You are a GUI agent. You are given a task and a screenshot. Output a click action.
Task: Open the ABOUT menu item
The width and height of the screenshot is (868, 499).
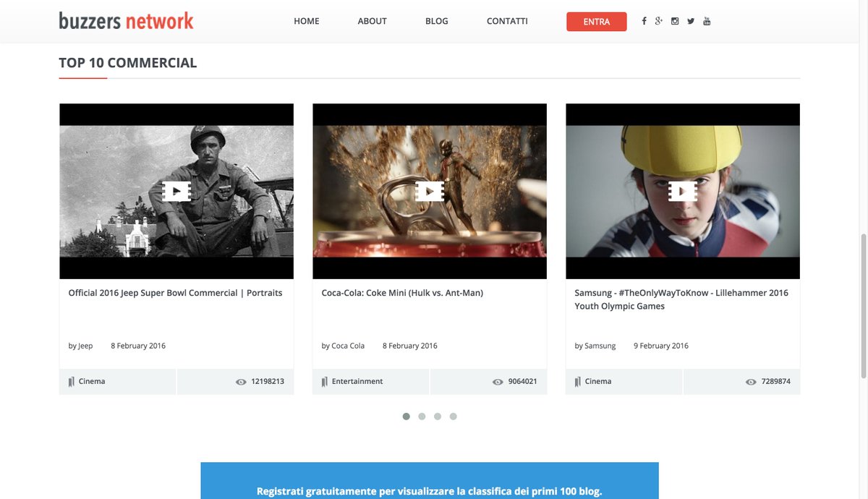click(x=373, y=21)
